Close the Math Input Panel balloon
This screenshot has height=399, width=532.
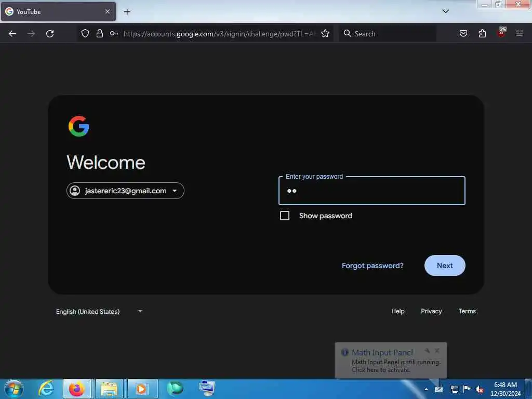pyautogui.click(x=437, y=351)
